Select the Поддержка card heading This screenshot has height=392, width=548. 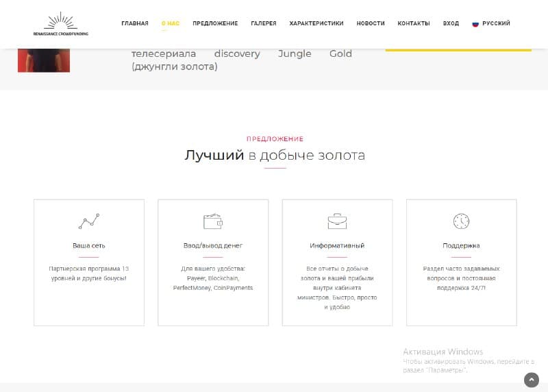pyautogui.click(x=461, y=245)
